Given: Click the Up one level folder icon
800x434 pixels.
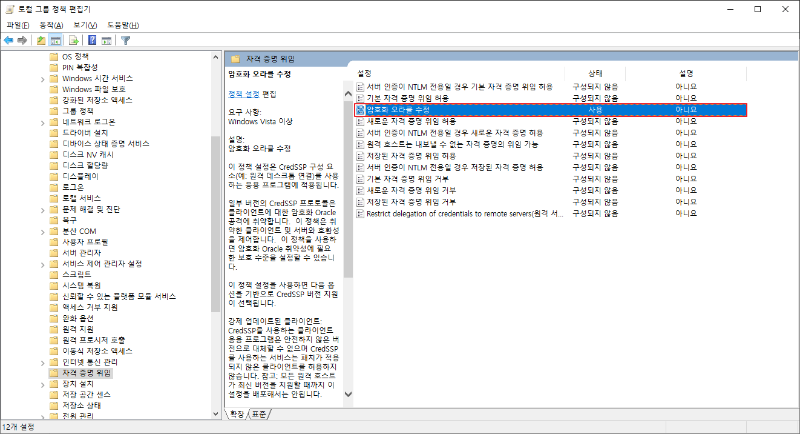Looking at the screenshot, I should tap(41, 40).
